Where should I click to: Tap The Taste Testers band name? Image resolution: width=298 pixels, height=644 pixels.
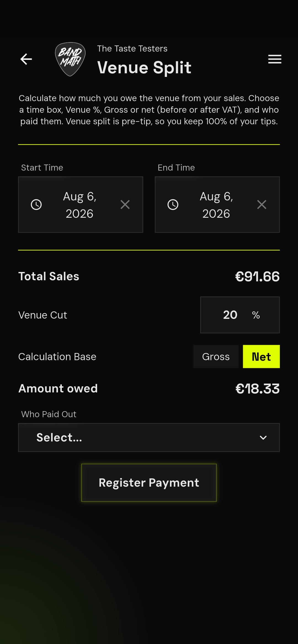132,48
